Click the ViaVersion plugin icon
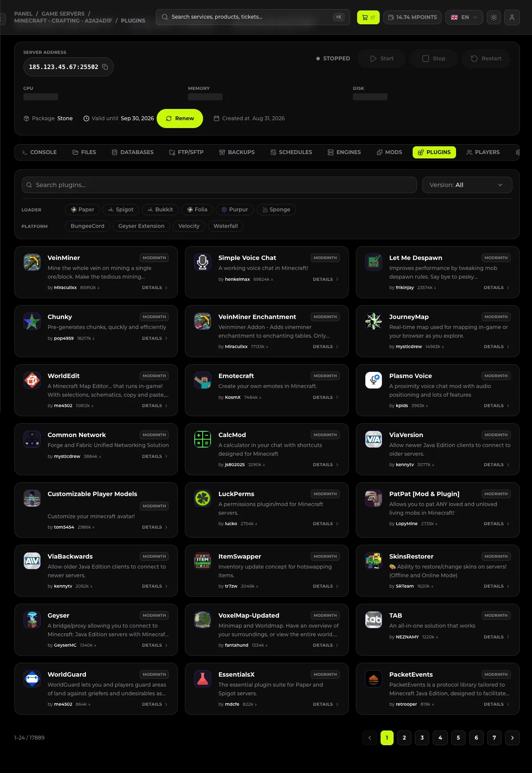The width and height of the screenshot is (532, 773). (374, 439)
